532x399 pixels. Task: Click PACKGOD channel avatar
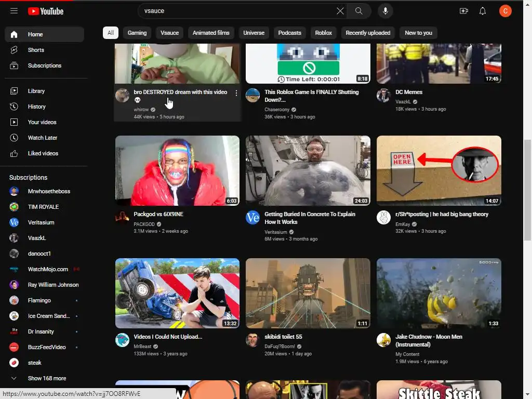[x=122, y=218]
